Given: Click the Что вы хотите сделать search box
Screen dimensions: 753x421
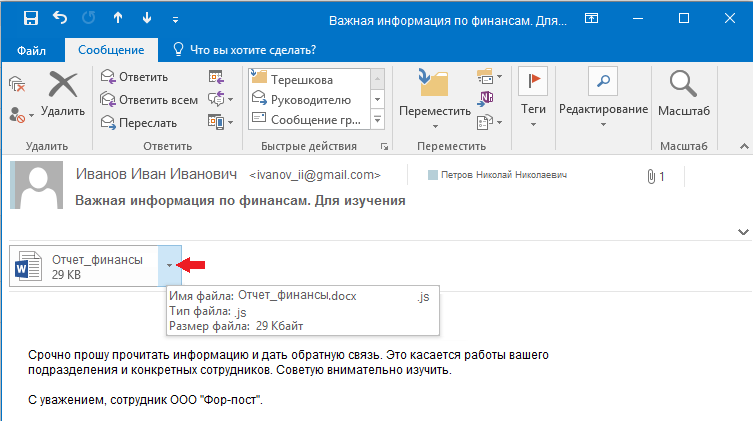Looking at the screenshot, I should coord(244,50).
